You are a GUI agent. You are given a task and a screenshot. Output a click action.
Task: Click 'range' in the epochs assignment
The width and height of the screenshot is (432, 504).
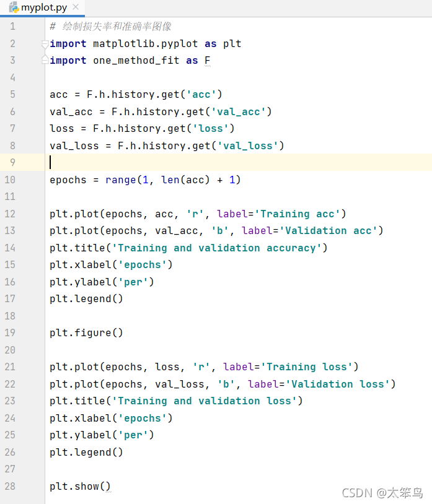[x=121, y=180]
